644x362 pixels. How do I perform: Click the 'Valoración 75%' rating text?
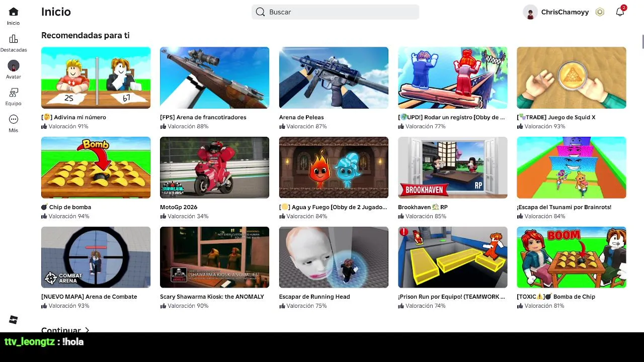(x=307, y=306)
